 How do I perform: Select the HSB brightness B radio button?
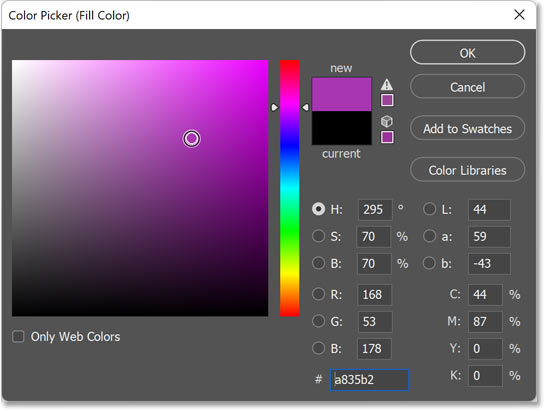[x=318, y=263]
